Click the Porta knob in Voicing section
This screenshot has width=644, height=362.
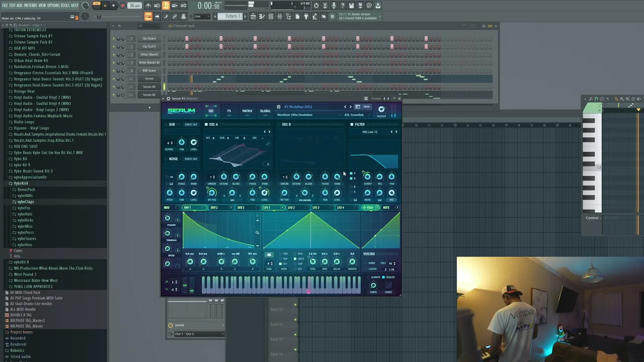pos(373,286)
